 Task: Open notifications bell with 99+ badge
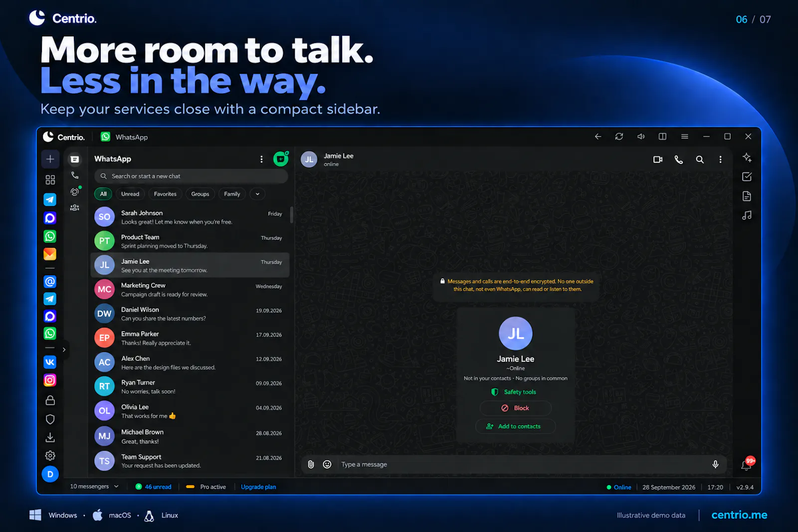[747, 464]
